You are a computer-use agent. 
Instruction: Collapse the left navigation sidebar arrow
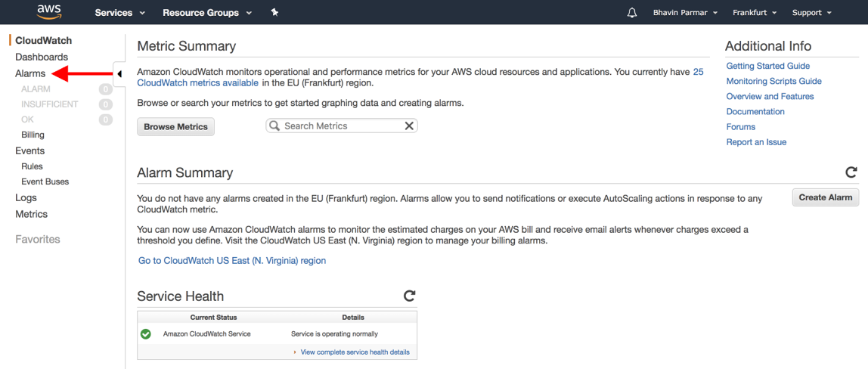click(119, 73)
